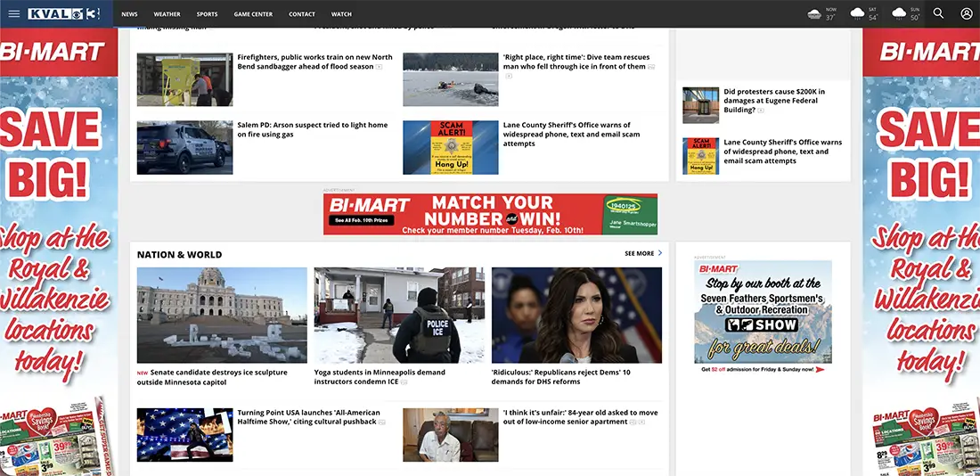Open the Weather menu

167,13
